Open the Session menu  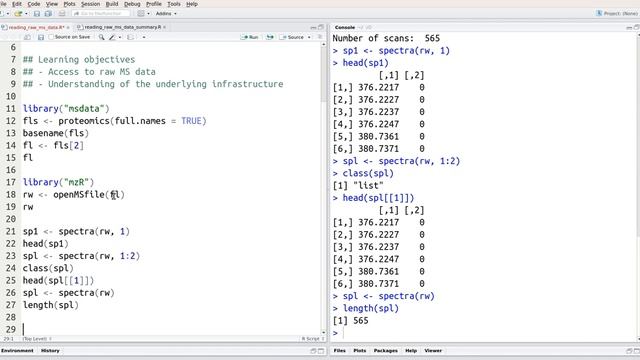coord(90,4)
